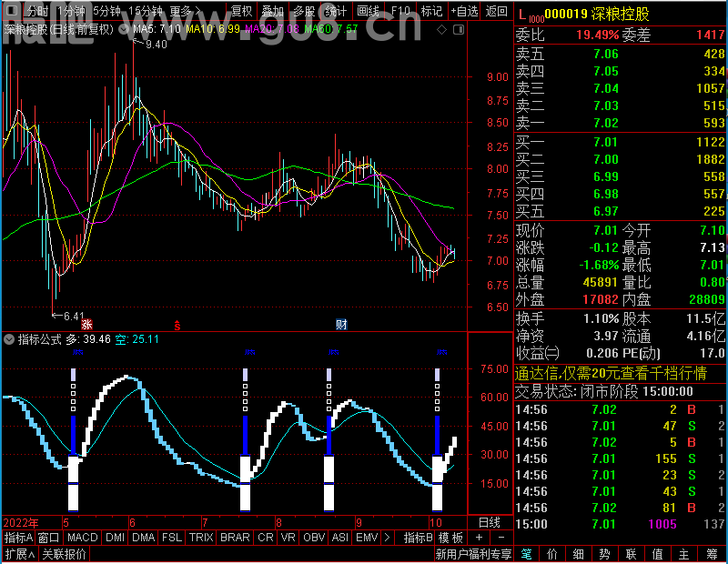Show more indicators with right arrow

point(388,538)
